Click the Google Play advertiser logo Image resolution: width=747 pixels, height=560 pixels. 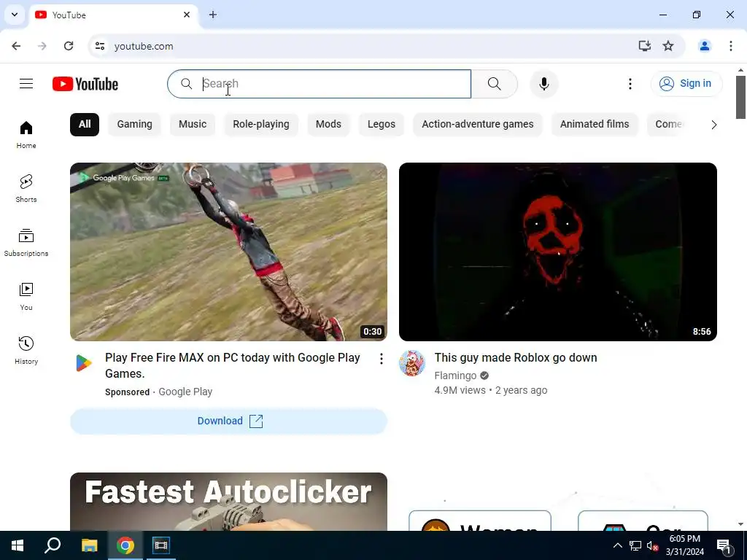click(83, 363)
